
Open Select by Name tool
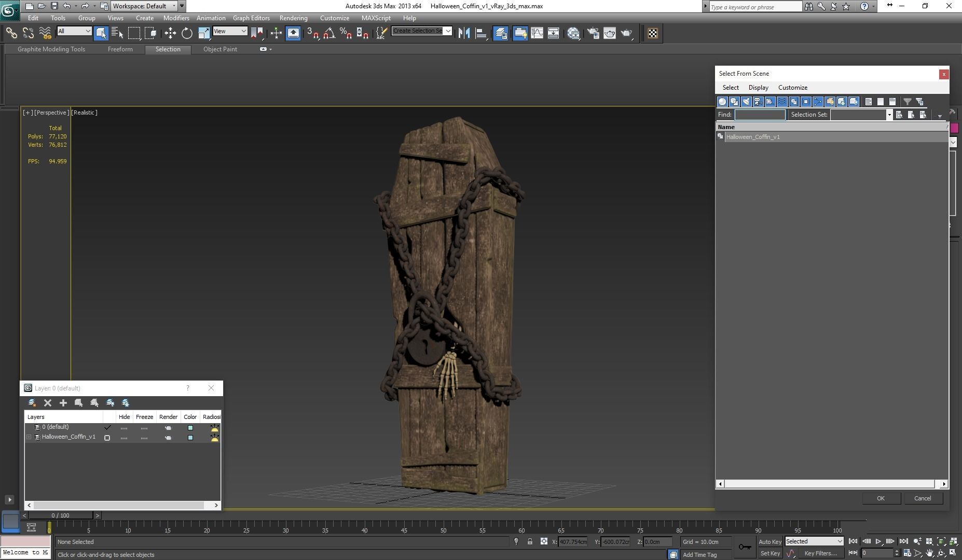[x=117, y=33]
